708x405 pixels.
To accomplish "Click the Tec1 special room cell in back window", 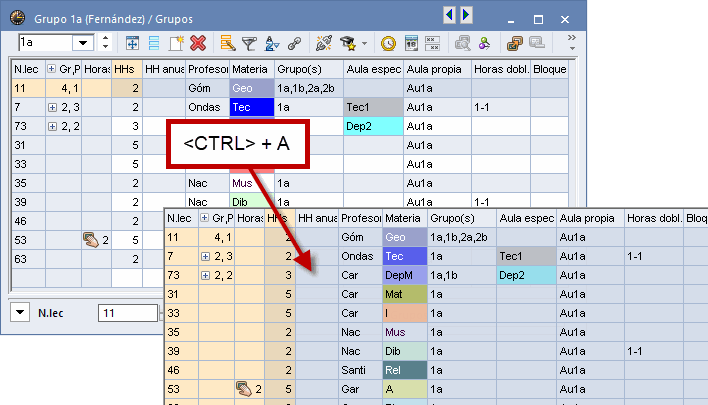I will (373, 107).
